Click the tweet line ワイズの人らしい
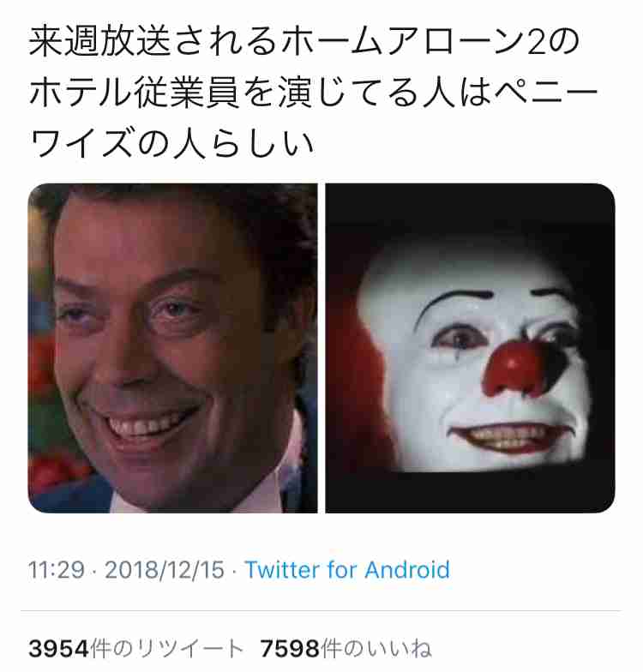Viewport: 643px width, 672px height. (x=171, y=142)
